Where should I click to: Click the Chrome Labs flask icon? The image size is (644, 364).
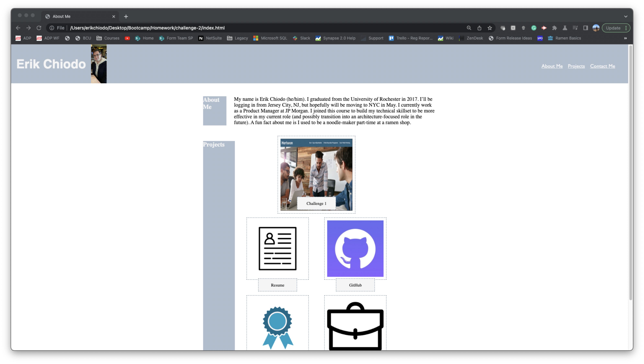point(565,28)
